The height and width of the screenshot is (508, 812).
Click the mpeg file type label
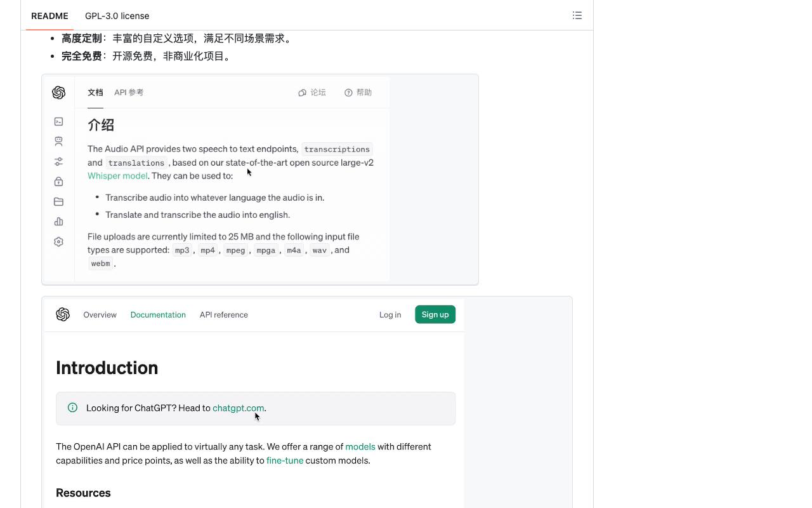point(236,250)
